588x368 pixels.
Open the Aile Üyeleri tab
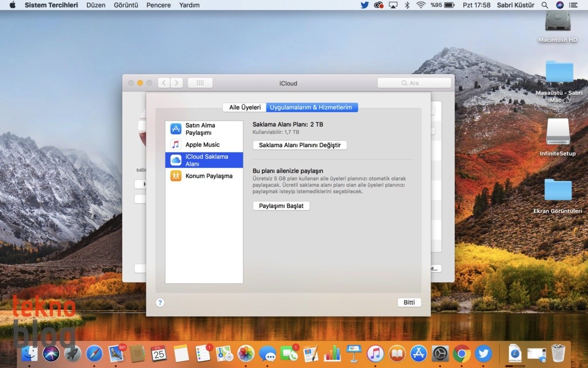(245, 108)
